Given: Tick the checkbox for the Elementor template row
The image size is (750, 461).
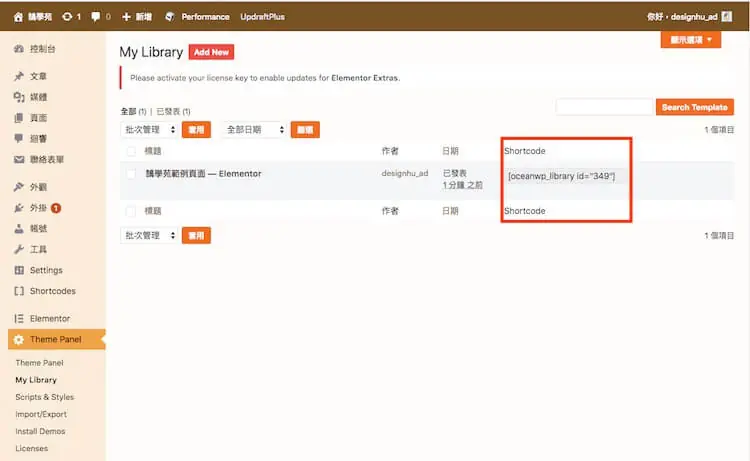Looking at the screenshot, I should [x=131, y=174].
